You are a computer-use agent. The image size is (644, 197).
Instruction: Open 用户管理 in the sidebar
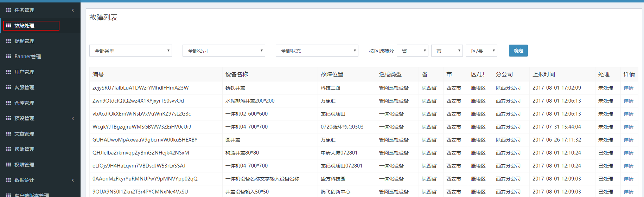click(24, 72)
